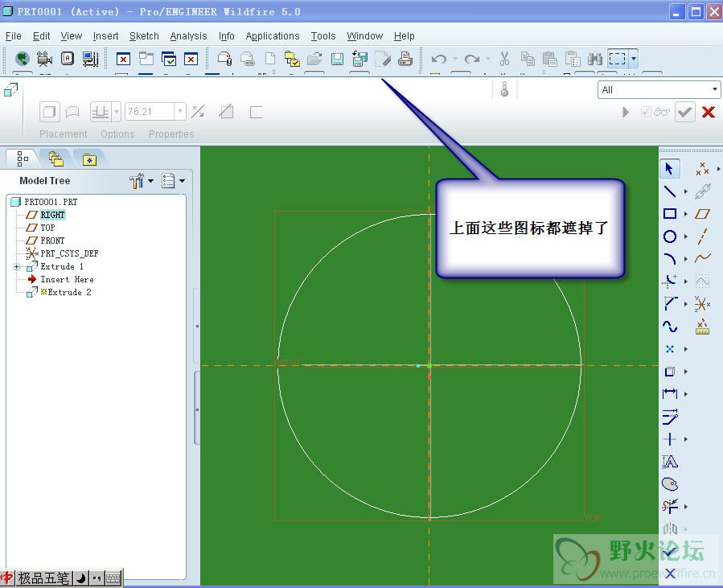Screen dimensions: 723x588
Task: Expand the Line tool flyout arrow
Action: pos(686,191)
